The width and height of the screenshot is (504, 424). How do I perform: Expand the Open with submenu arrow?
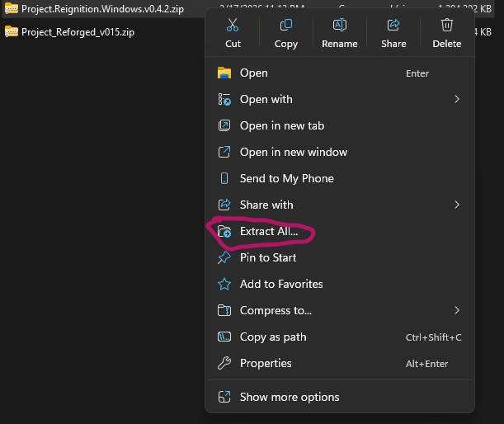coord(456,99)
